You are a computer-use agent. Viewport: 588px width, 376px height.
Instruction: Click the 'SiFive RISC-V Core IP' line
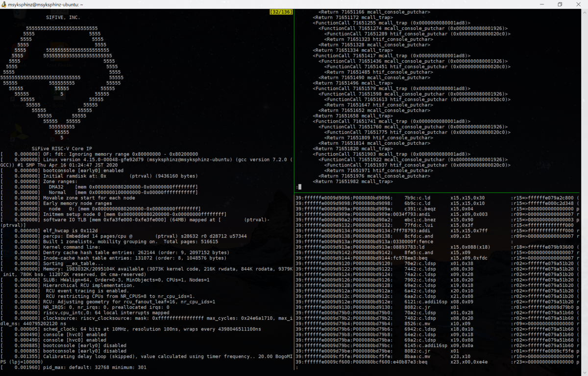tap(62, 148)
